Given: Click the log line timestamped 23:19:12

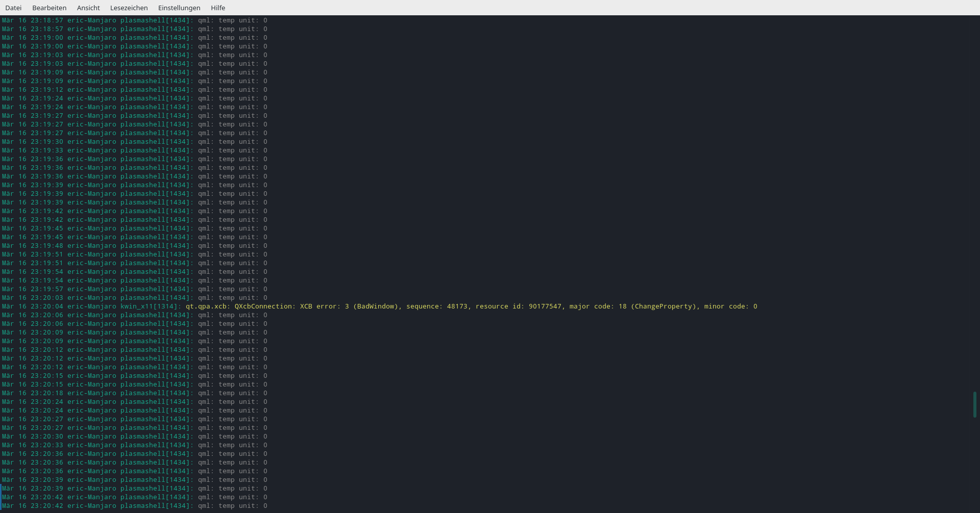Looking at the screenshot, I should point(135,90).
